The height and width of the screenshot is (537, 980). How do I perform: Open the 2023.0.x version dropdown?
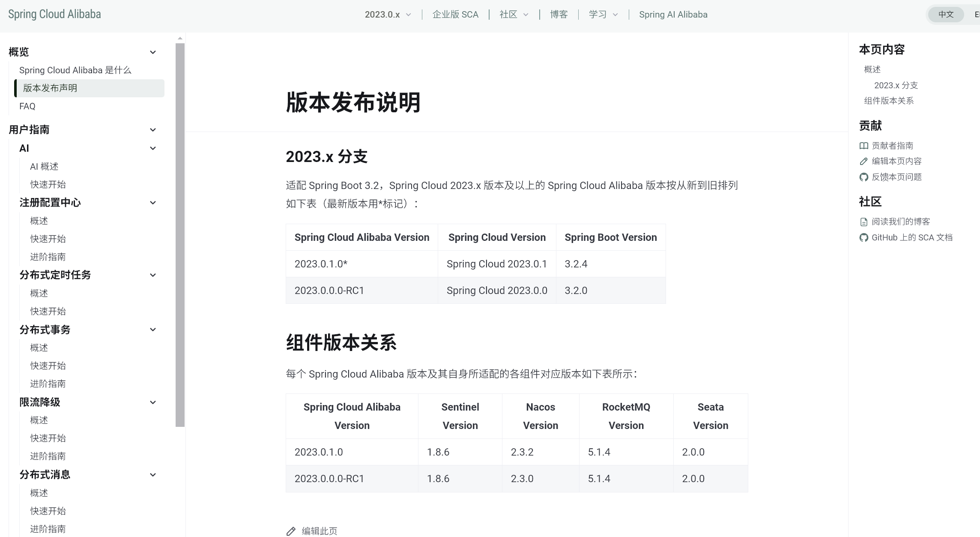pos(388,15)
